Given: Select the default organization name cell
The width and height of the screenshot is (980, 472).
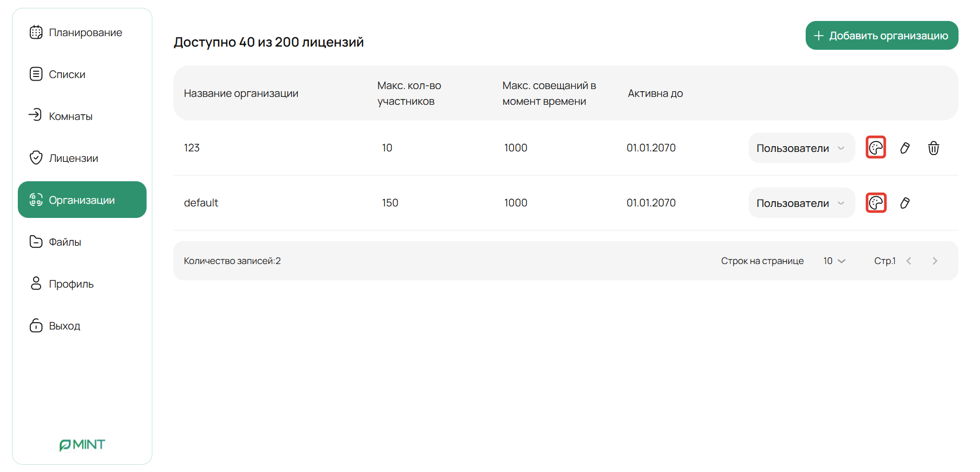Looking at the screenshot, I should 201,203.
